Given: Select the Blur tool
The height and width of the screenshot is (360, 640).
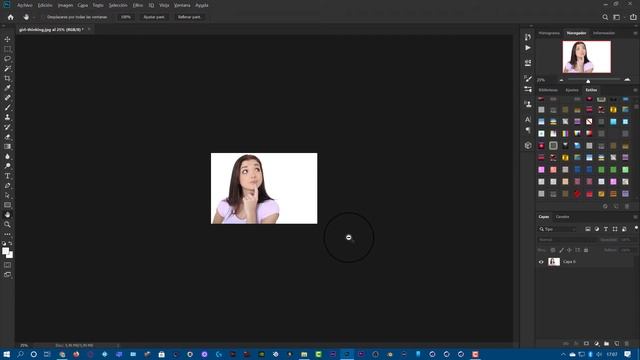Looking at the screenshot, I should (x=7, y=156).
